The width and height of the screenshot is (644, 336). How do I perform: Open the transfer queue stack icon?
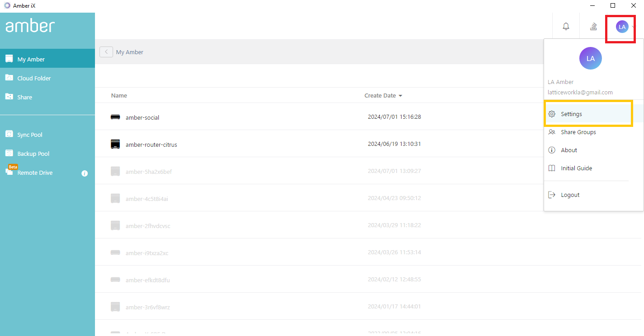click(593, 27)
